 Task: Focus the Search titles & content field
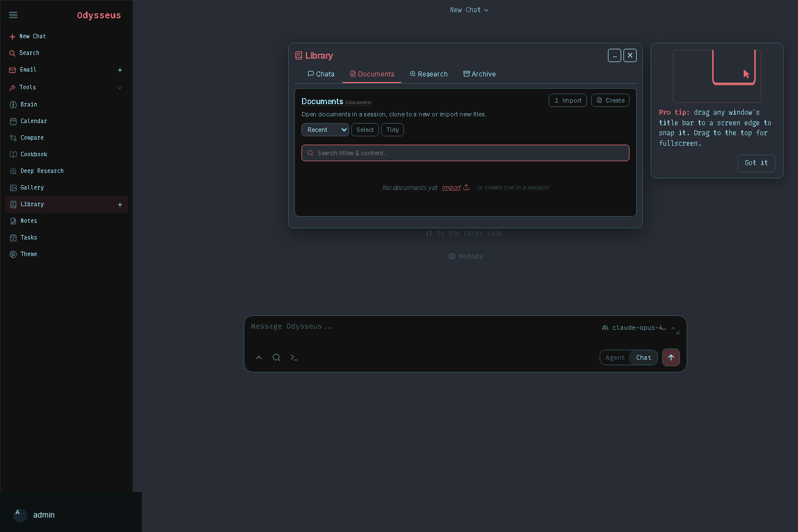[465, 153]
